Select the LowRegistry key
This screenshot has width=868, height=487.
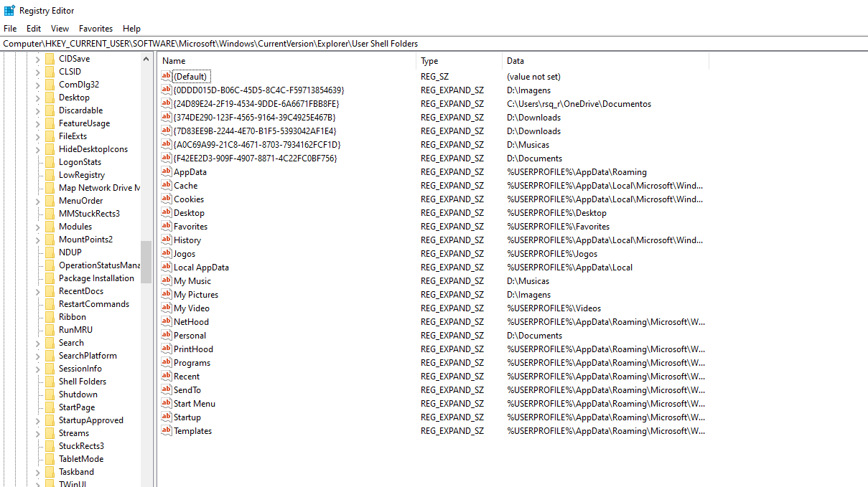click(x=82, y=175)
